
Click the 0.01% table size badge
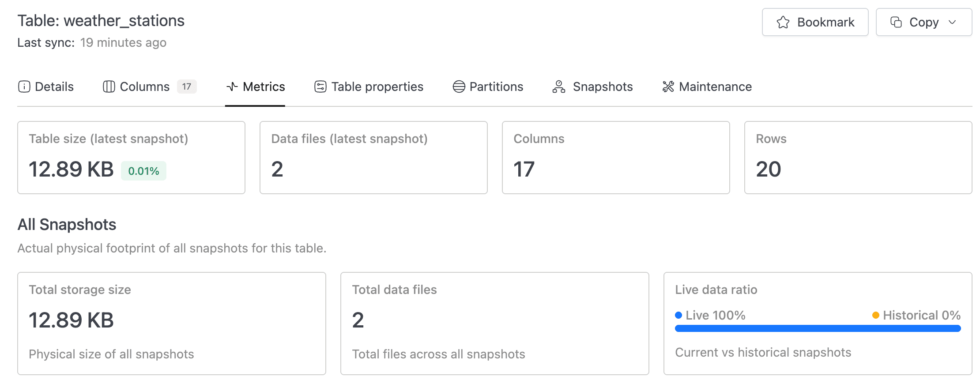click(x=143, y=171)
